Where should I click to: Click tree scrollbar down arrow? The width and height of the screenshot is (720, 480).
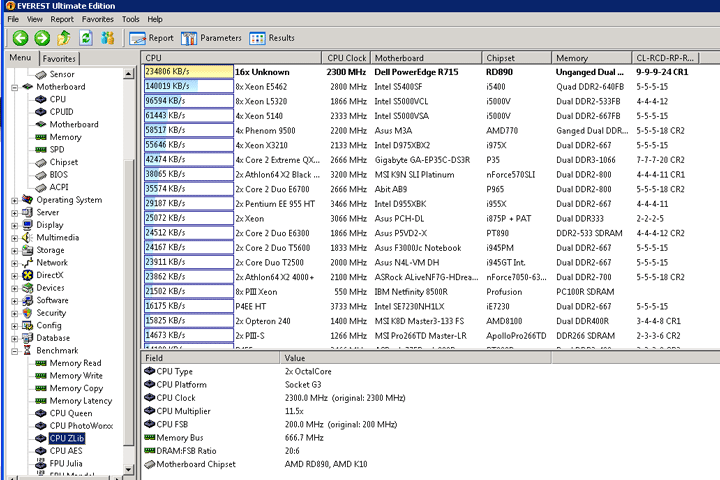coord(129,469)
